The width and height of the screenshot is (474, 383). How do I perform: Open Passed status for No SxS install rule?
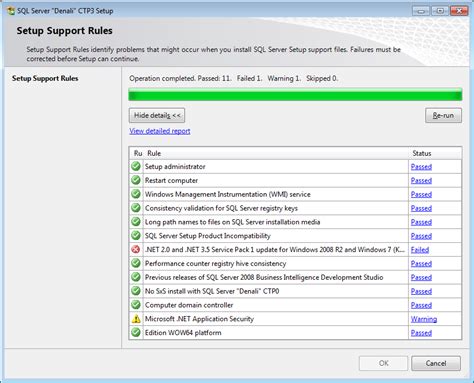[421, 291]
